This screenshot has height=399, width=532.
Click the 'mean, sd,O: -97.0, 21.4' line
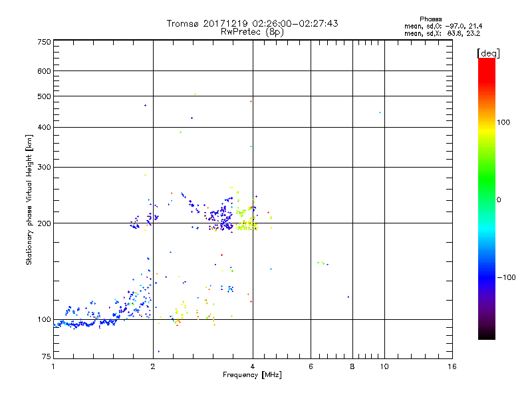pos(443,26)
